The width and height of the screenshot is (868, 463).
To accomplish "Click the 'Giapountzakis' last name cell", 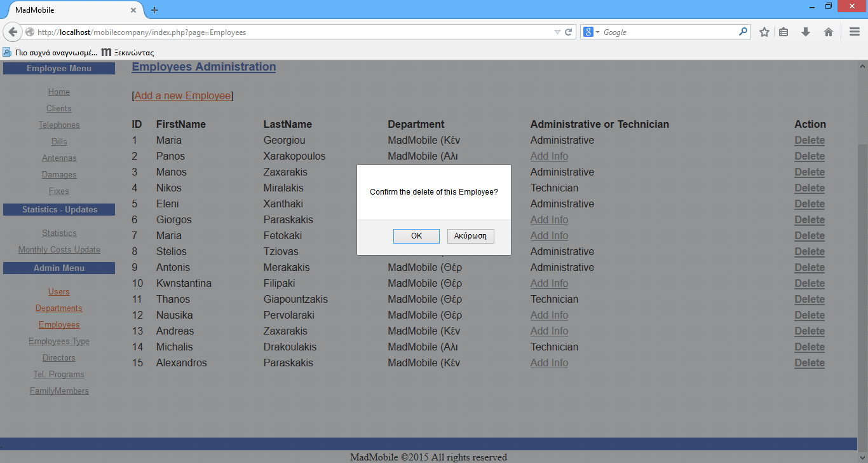I will click(x=295, y=300).
